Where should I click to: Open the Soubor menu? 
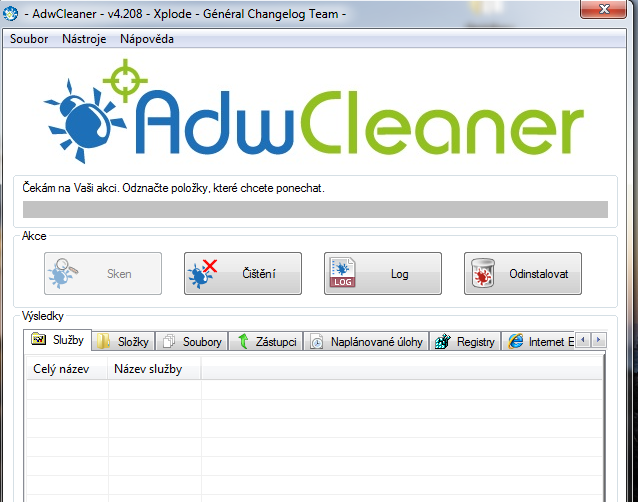[x=29, y=39]
